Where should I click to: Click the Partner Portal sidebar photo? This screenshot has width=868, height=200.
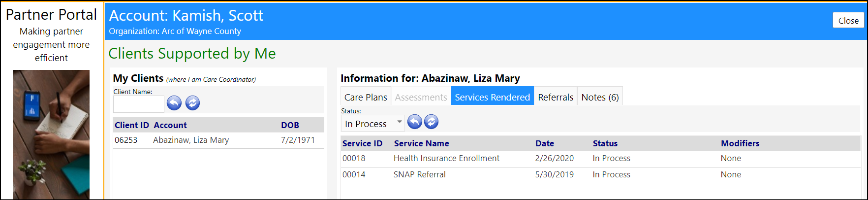(x=51, y=134)
